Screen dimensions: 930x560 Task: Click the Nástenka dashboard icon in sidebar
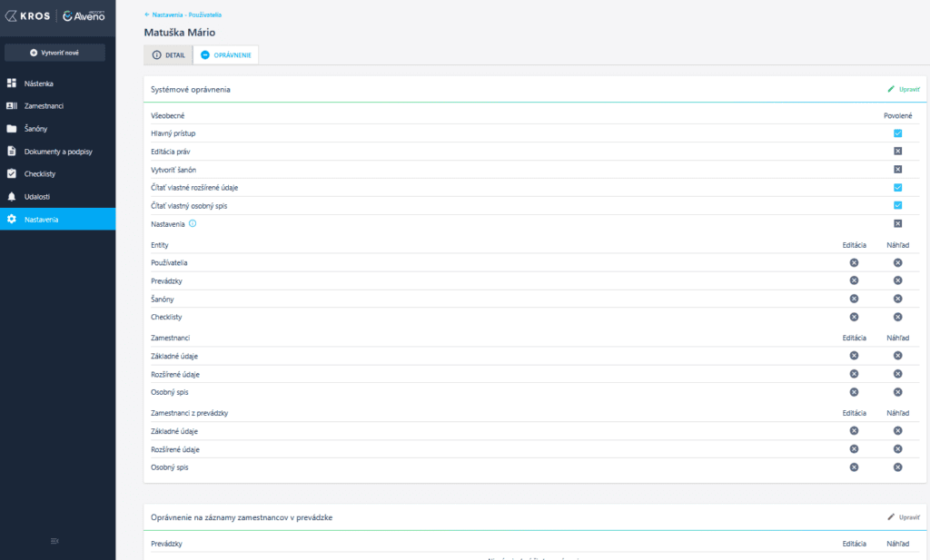tap(12, 84)
